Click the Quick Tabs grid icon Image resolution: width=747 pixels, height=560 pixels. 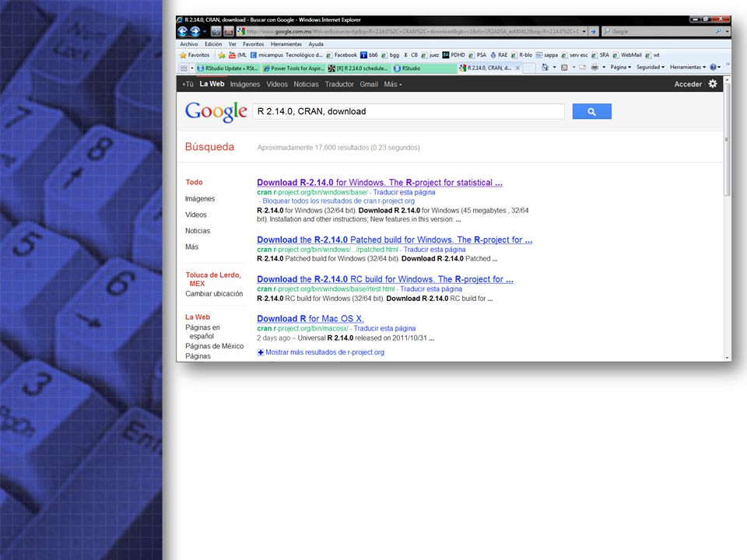pos(184,68)
